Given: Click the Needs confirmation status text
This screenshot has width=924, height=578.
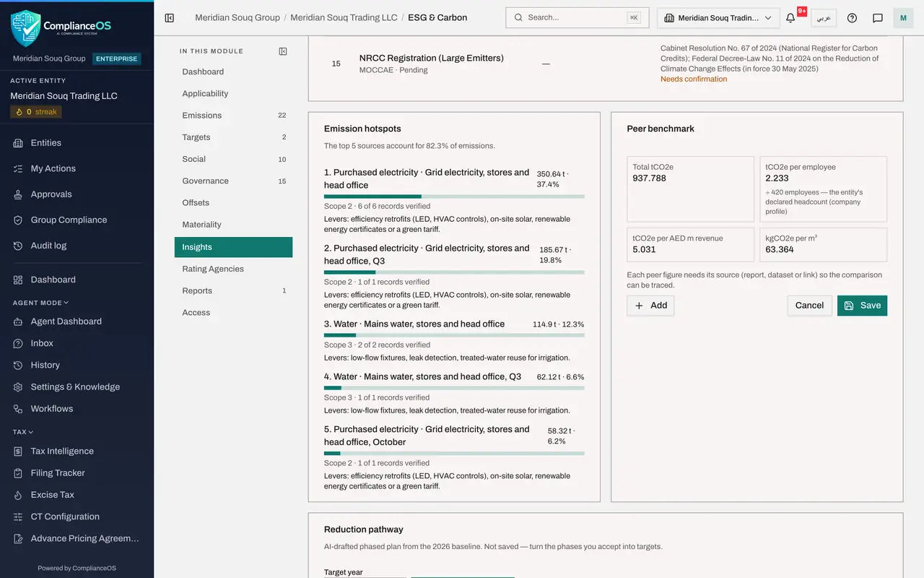Looking at the screenshot, I should click(x=694, y=79).
